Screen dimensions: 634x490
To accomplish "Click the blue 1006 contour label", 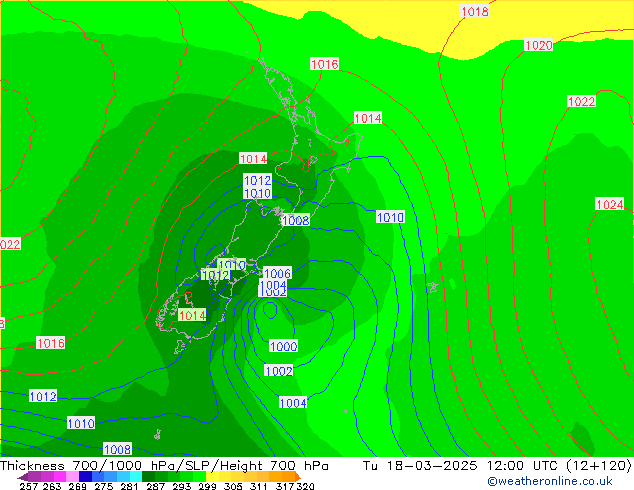I will click(277, 274).
